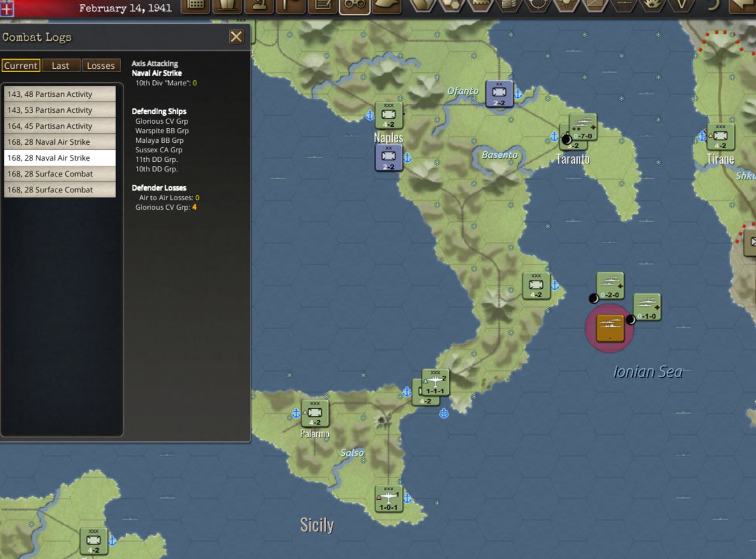Open the microscope research toolbar icon
The image size is (756, 559).
259,6
